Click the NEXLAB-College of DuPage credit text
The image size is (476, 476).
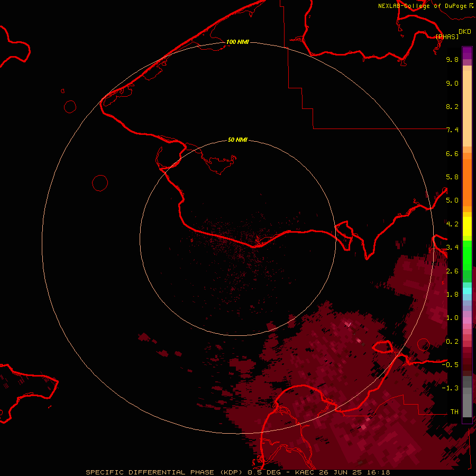[422, 6]
